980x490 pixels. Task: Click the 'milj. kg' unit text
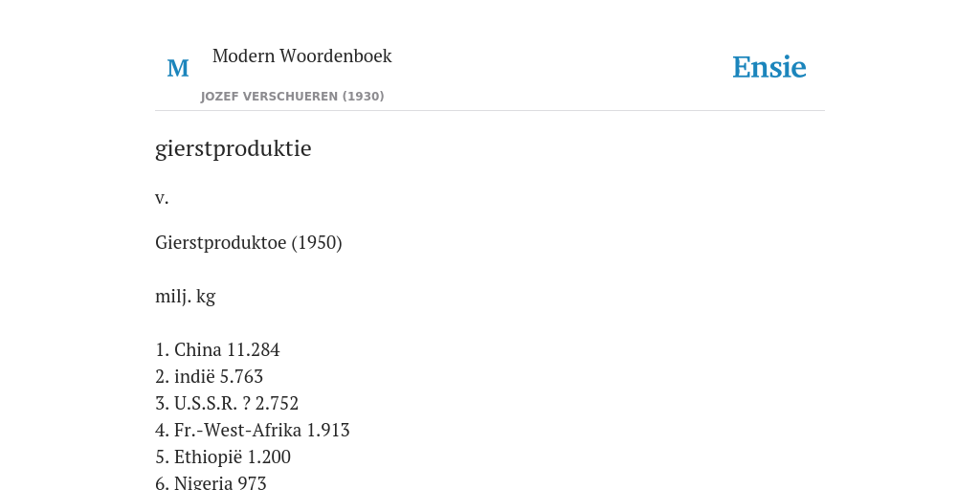pyautogui.click(x=185, y=297)
